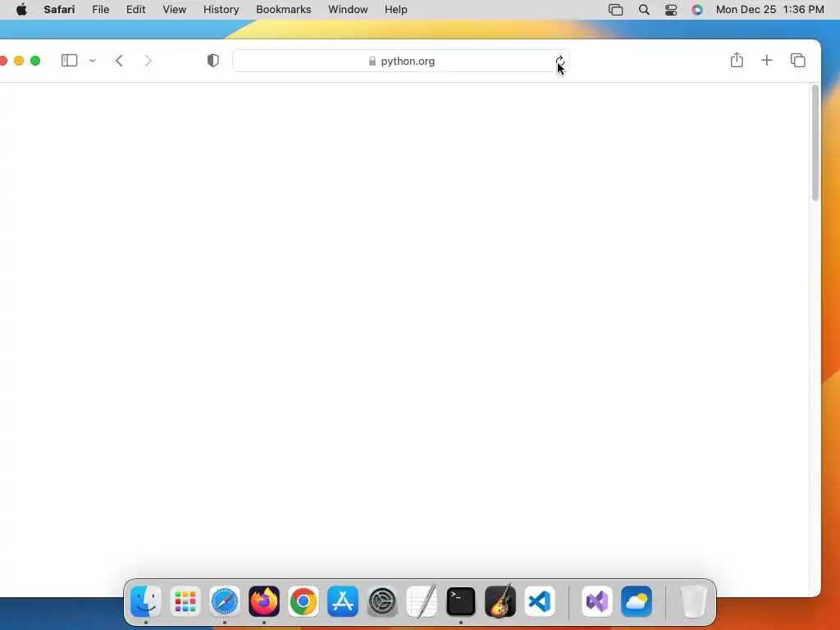Open the Window menu
Screen dimensions: 840x630
pos(348,9)
